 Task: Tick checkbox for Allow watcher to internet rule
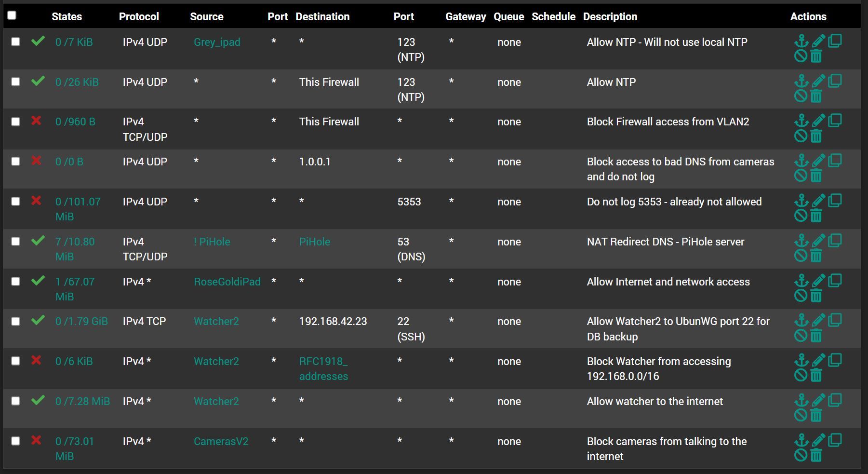coord(16,401)
